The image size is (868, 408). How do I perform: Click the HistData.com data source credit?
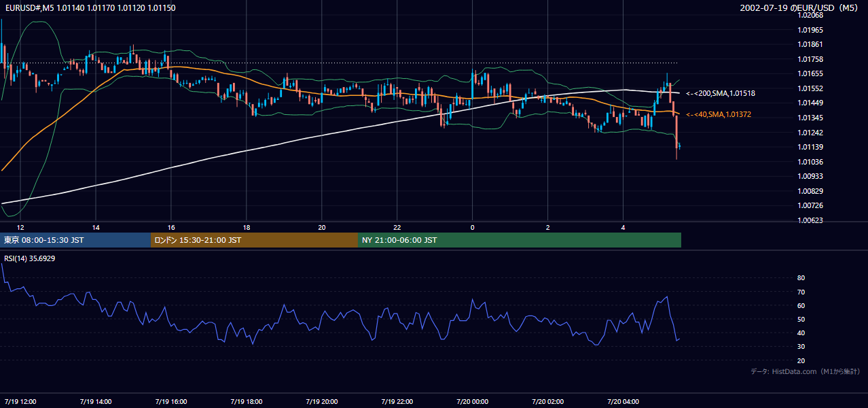[805, 371]
